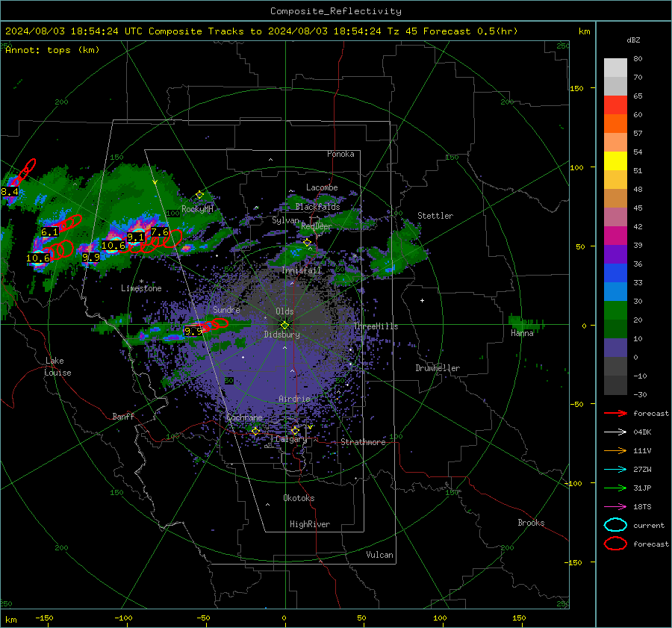Click the Limestone label
672x628 pixels.
141,288
